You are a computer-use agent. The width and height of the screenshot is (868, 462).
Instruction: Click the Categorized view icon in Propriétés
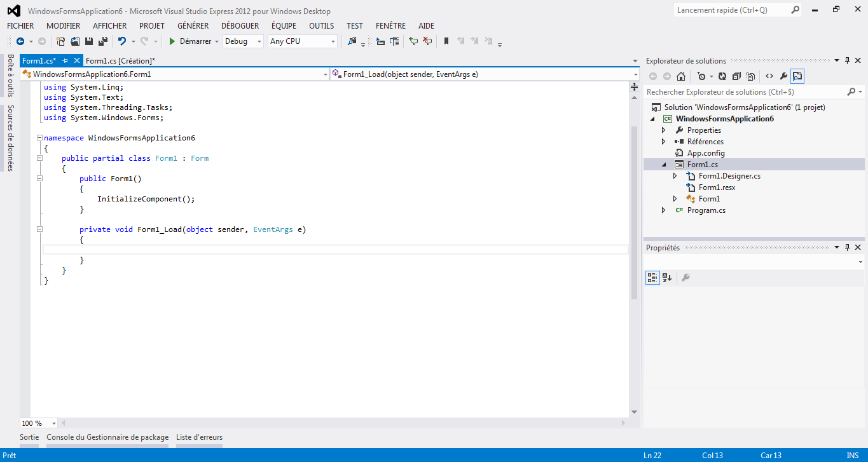click(652, 278)
